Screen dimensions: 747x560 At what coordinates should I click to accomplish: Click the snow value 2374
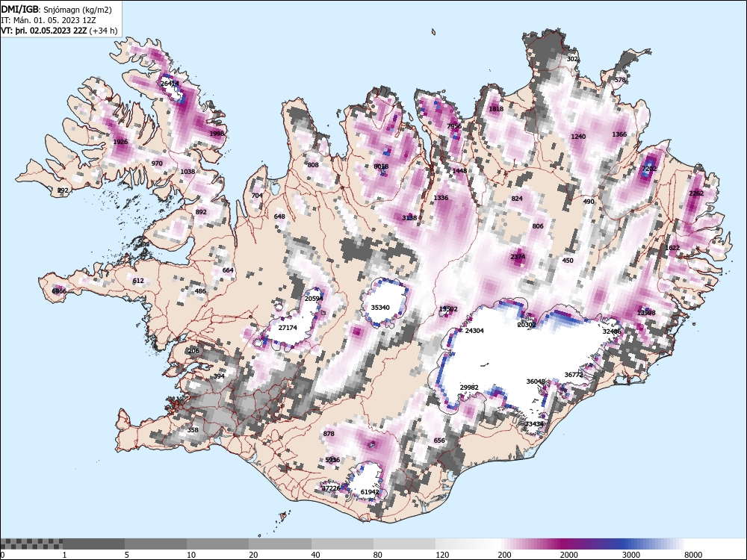tap(518, 257)
